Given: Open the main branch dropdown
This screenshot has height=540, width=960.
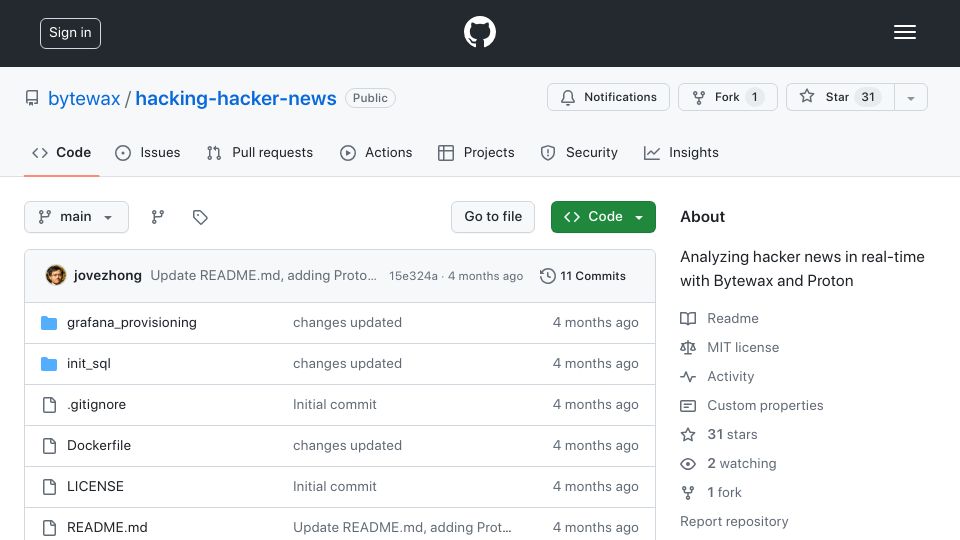Looking at the screenshot, I should click(x=77, y=217).
